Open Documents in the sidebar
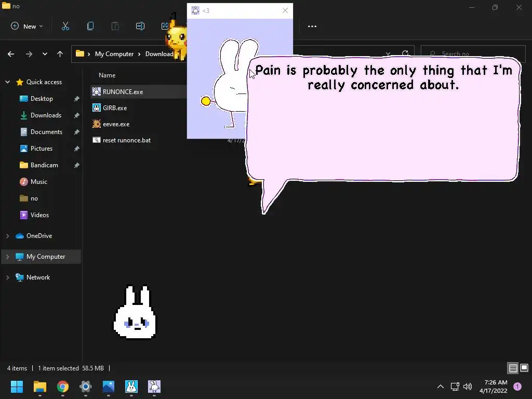The width and height of the screenshot is (532, 399). click(46, 132)
